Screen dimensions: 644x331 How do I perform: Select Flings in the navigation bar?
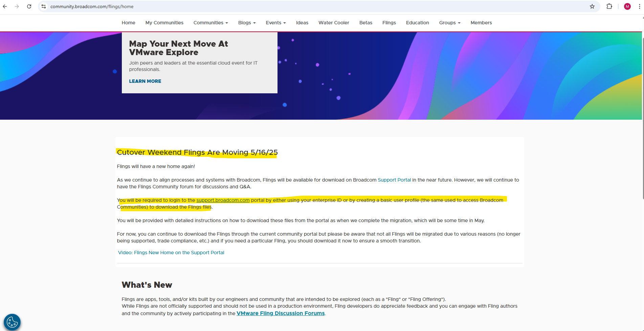[x=389, y=23]
